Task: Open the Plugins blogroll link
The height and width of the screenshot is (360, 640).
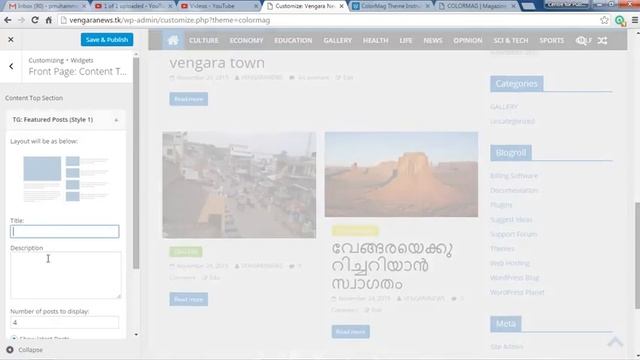Action: [501, 205]
